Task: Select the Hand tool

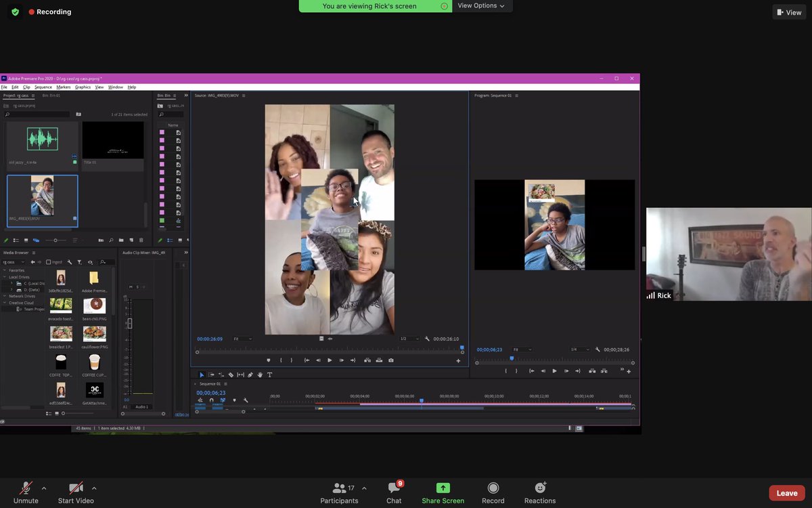Action: coord(260,375)
